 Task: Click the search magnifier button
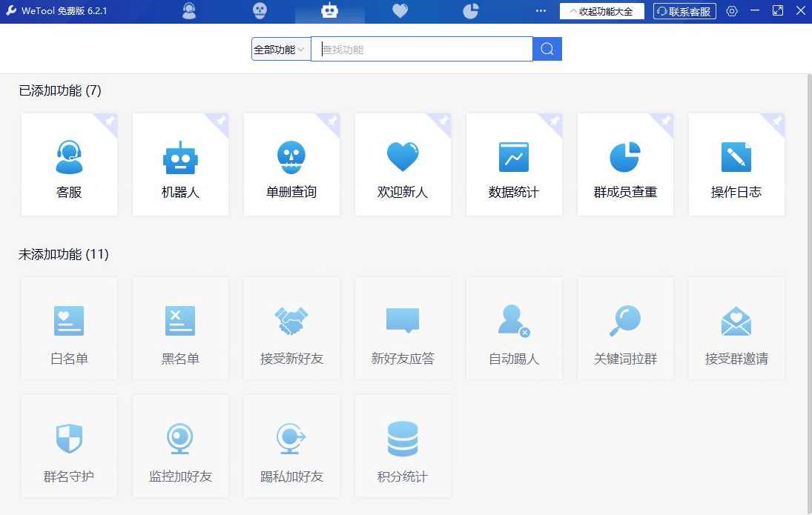547,48
